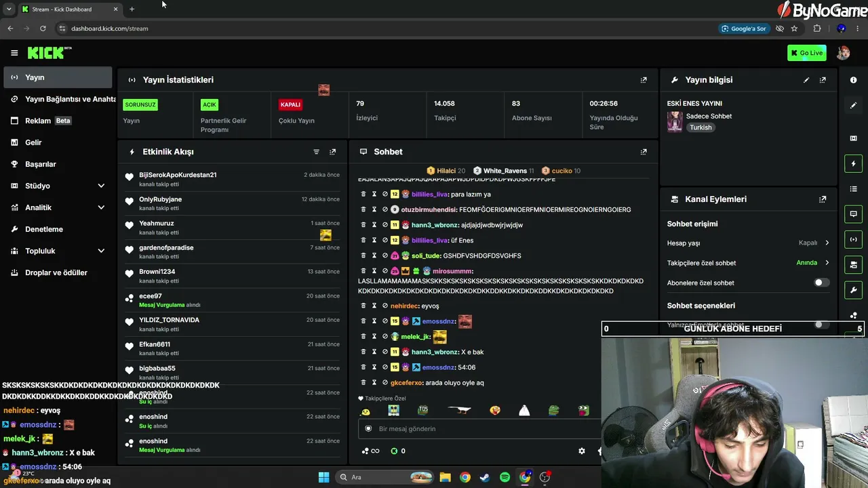
Task: Open Spotify from the taskbar
Action: [x=505, y=477]
